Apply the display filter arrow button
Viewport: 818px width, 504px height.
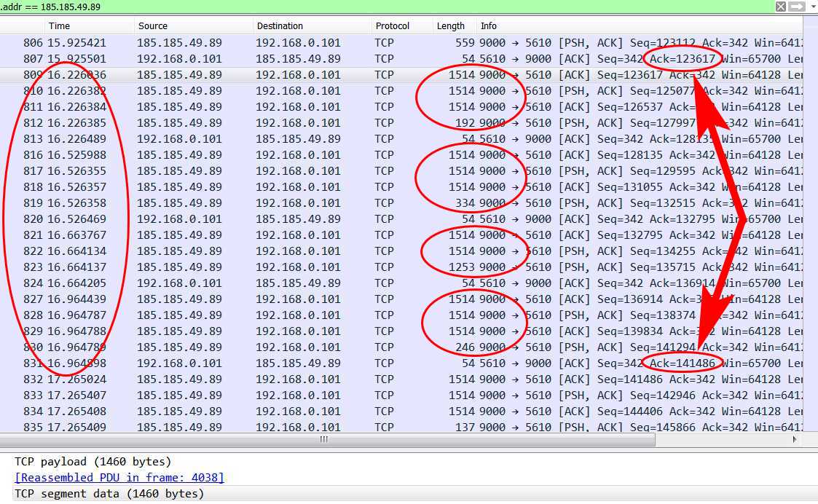[x=795, y=7]
